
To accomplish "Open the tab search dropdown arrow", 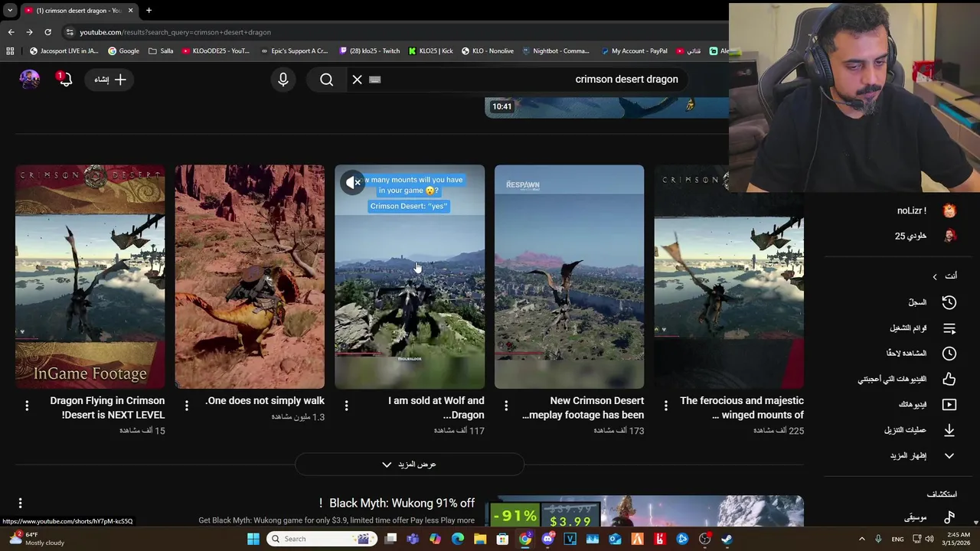I will click(9, 11).
